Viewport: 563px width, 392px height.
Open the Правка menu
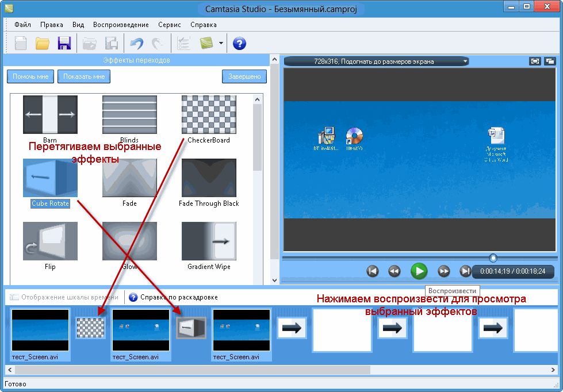coord(52,25)
